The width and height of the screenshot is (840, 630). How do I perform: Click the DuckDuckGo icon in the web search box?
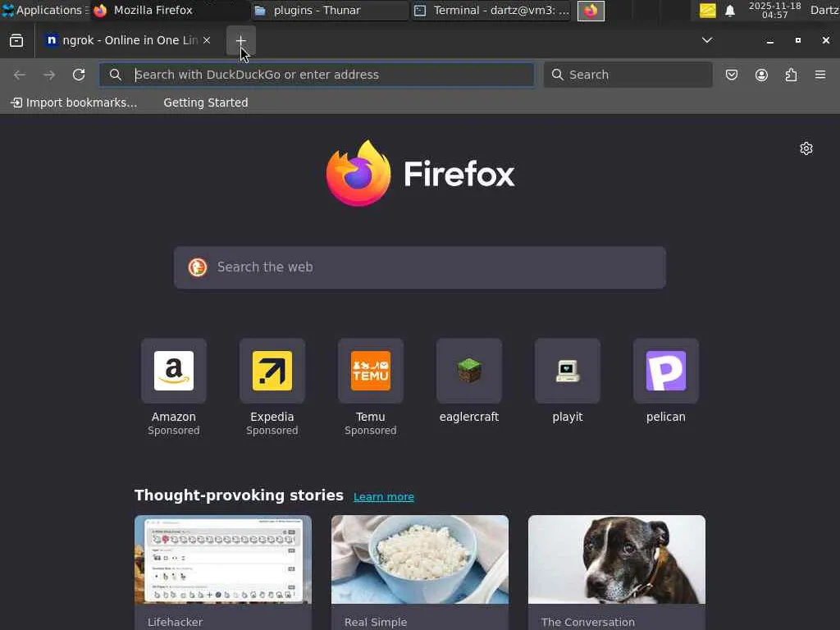click(x=198, y=267)
